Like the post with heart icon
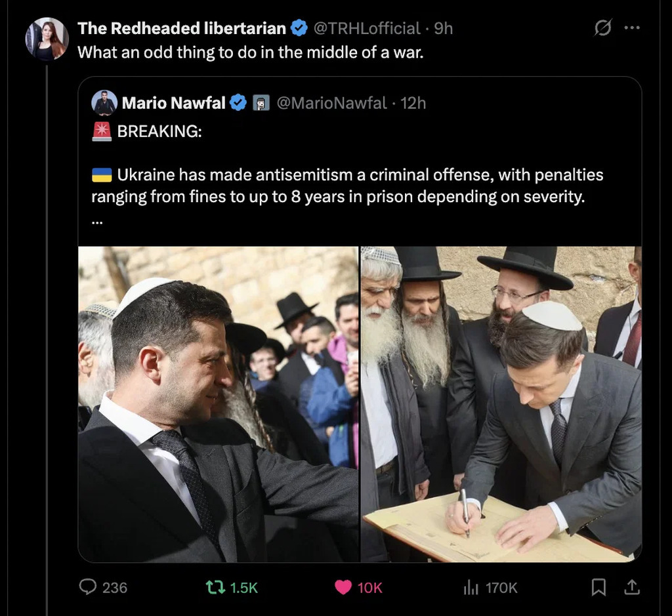Viewport: 672px width, 616px height. click(x=343, y=587)
